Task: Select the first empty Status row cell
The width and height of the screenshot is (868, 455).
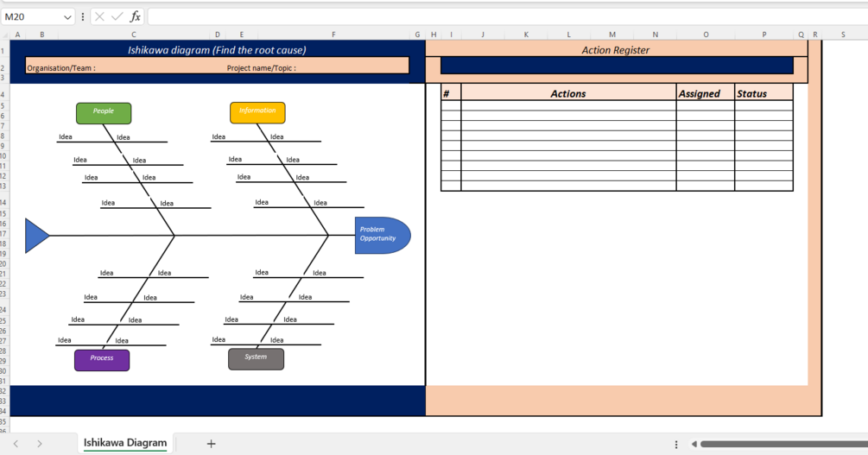Action: point(763,105)
